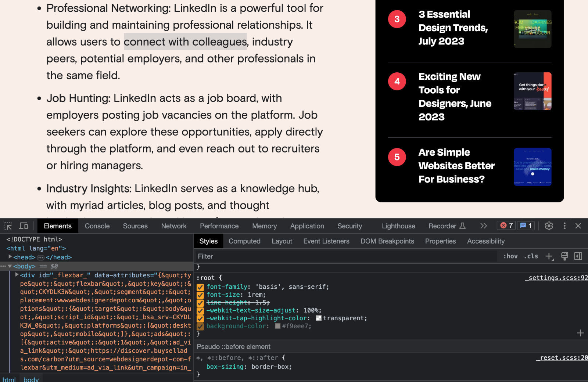Activate the inspect element picker icon
Screen dimensions: 588x382
click(x=8, y=226)
